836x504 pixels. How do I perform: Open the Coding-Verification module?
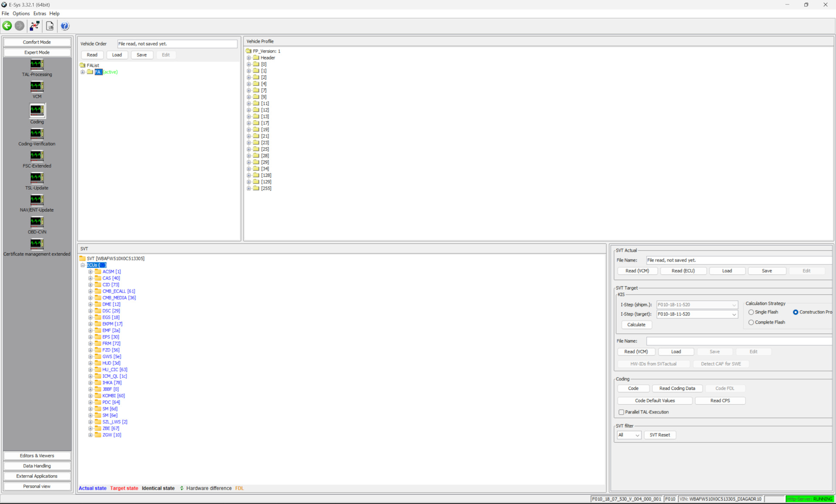pos(37,134)
